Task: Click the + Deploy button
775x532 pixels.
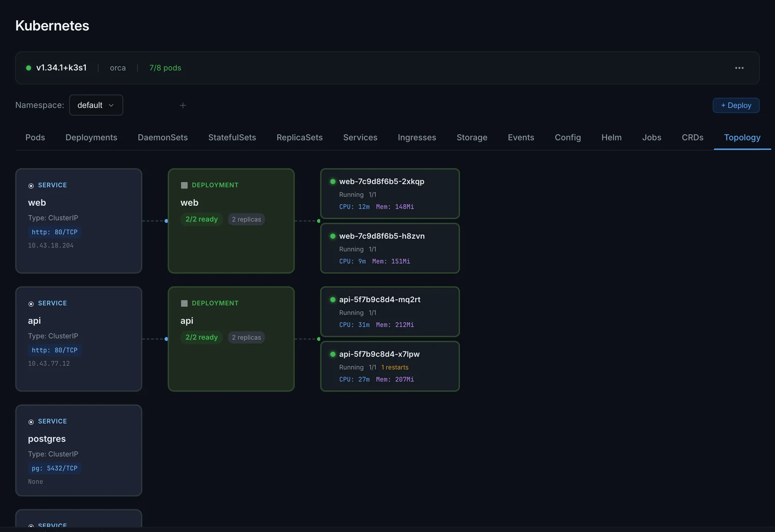Action: pyautogui.click(x=736, y=105)
